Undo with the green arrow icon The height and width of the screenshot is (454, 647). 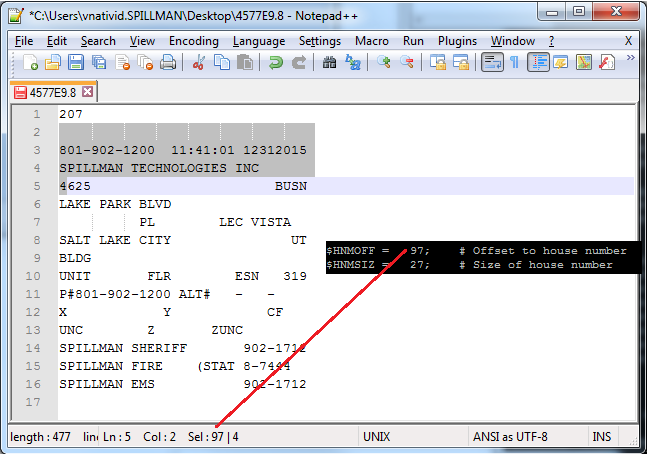[x=276, y=63]
